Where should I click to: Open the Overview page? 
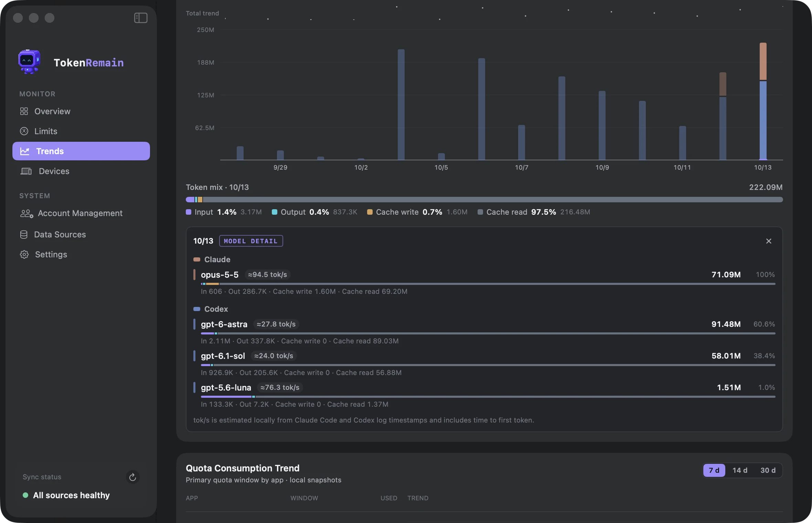(x=81, y=111)
